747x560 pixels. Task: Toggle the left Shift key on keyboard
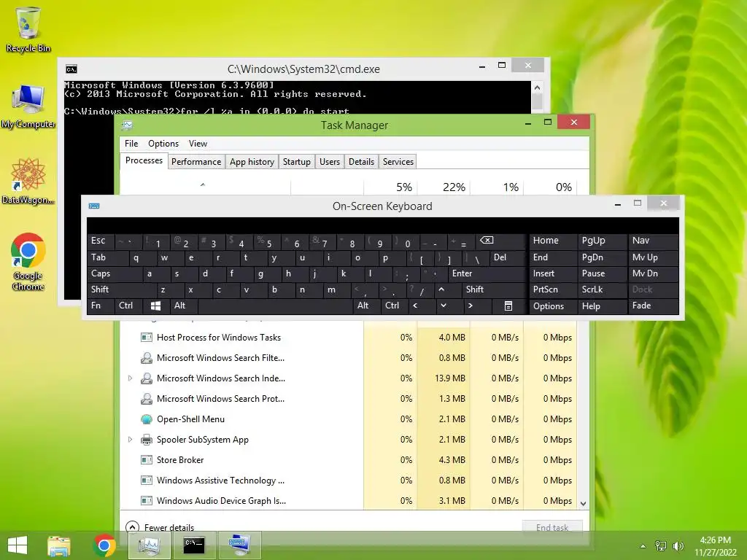pyautogui.click(x=122, y=289)
